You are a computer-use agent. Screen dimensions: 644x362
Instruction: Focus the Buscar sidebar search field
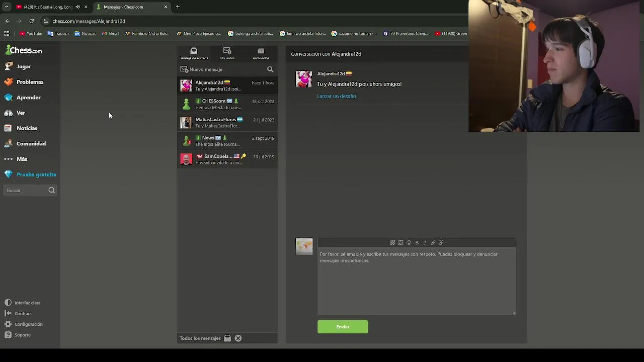click(x=30, y=190)
